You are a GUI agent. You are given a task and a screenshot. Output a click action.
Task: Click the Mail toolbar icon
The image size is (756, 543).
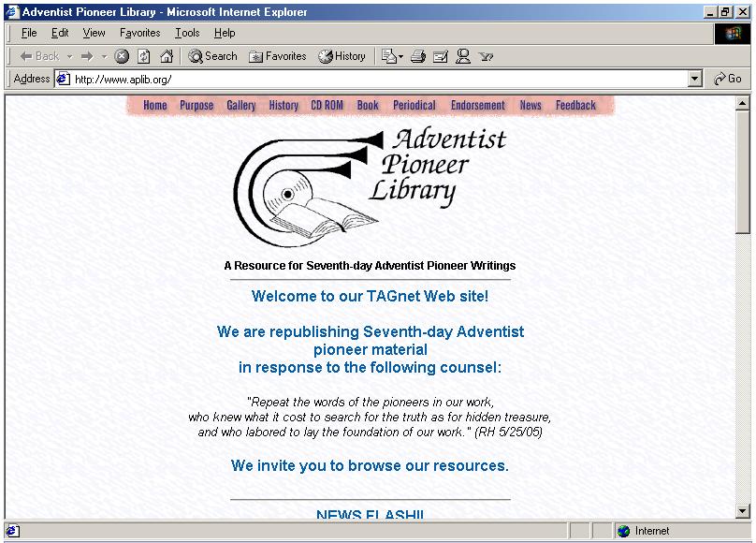pyautogui.click(x=388, y=56)
